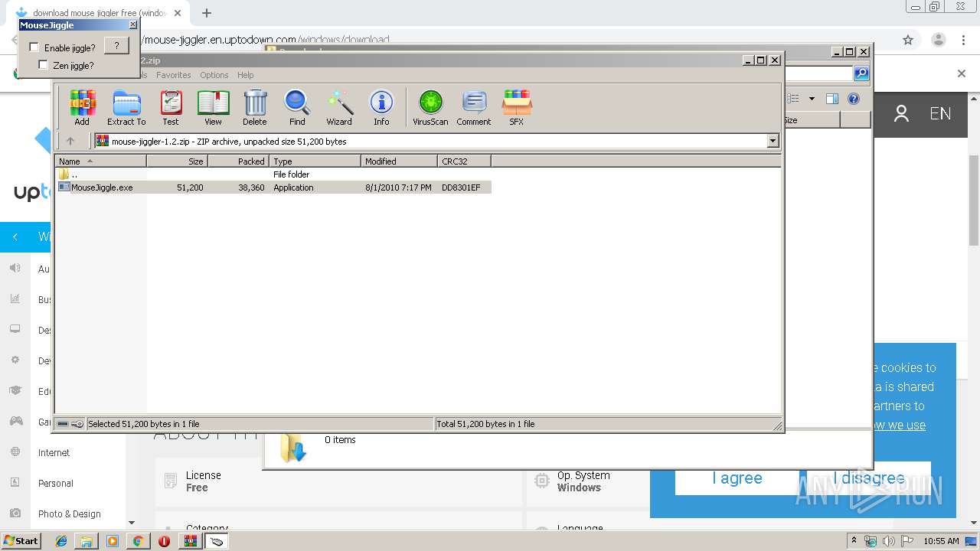
Task: Click I agree on cookie banner
Action: point(737,478)
